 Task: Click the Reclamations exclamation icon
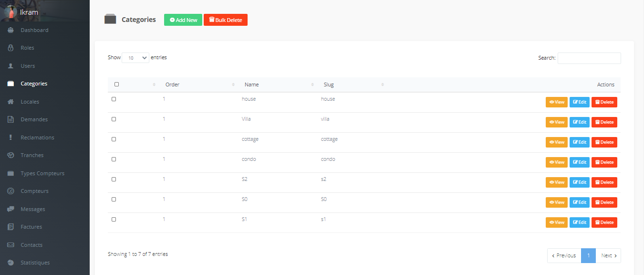[10, 137]
